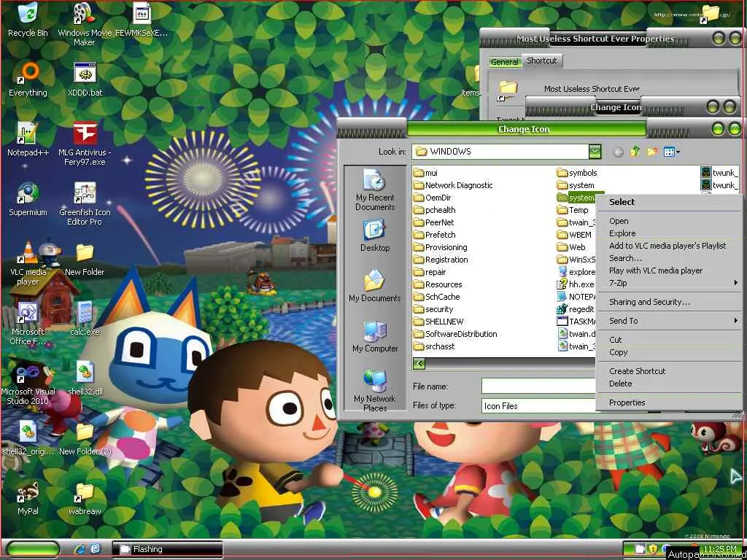
Task: Select the VLC media player shortcut
Action: (x=28, y=264)
